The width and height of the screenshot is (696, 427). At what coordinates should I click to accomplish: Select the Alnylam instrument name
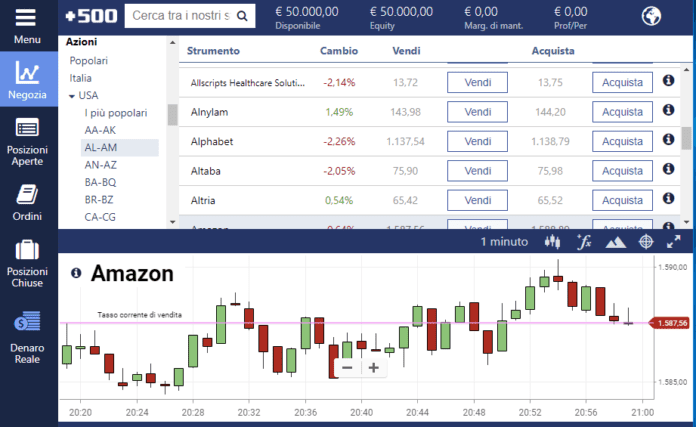(209, 112)
